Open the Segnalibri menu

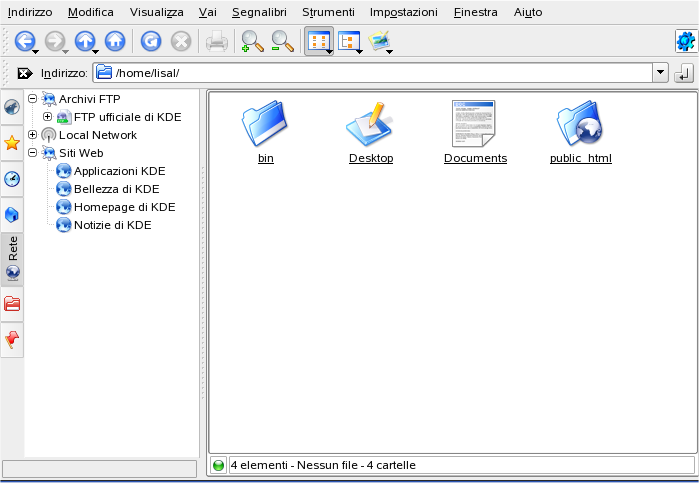[x=259, y=12]
